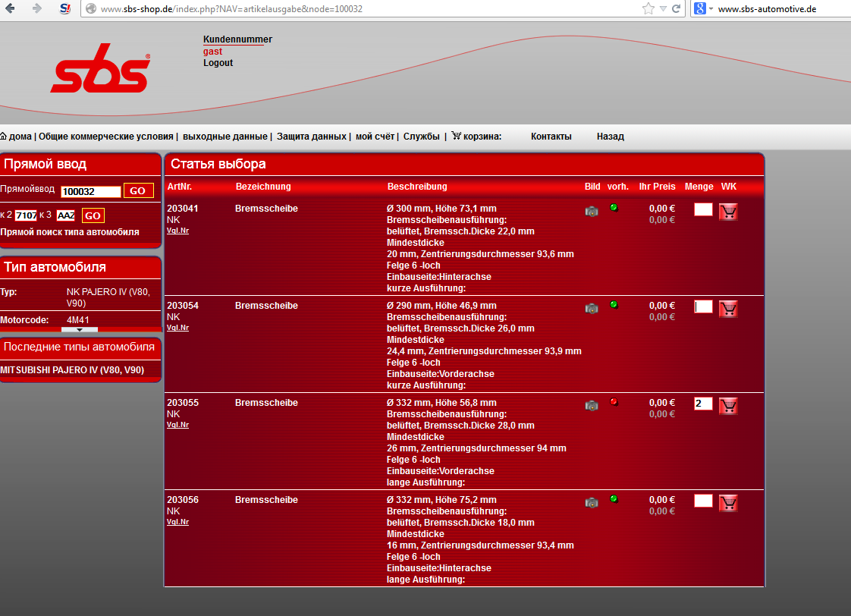Open camera image for article 203041

592,212
